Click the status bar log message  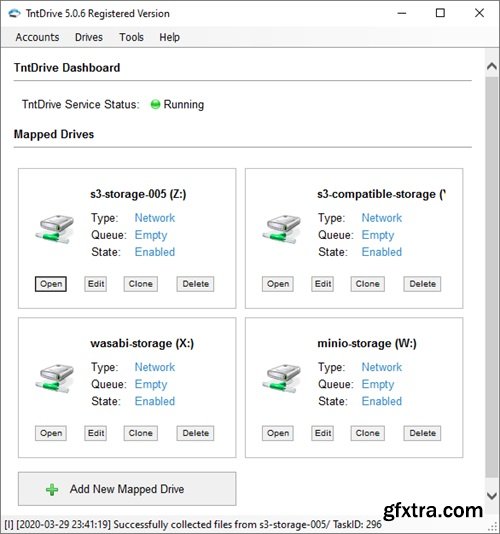pyautogui.click(x=193, y=524)
